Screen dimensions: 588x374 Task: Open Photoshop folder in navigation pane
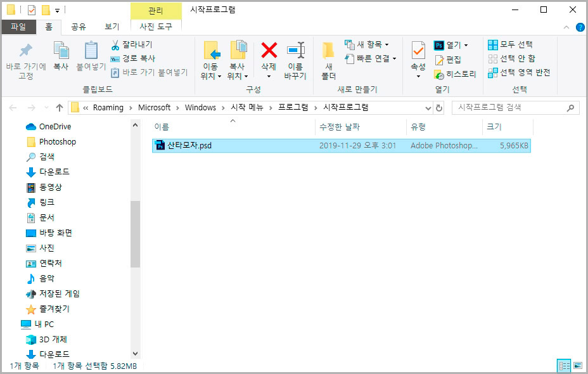(51, 142)
